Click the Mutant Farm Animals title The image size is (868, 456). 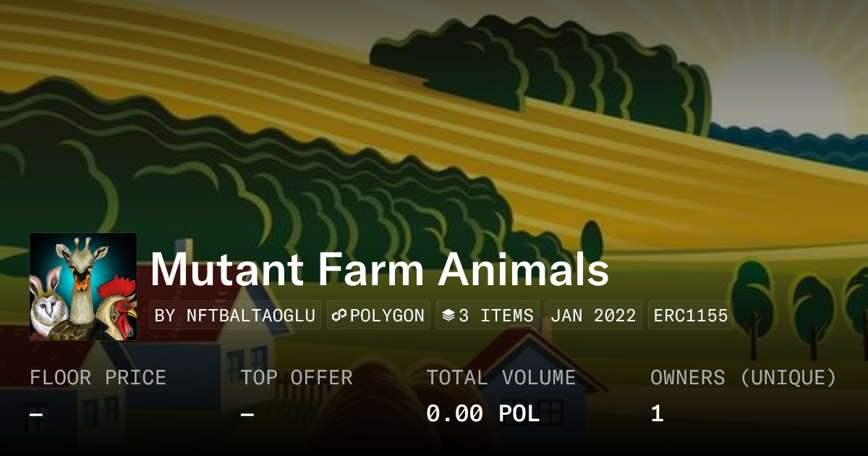coord(380,271)
